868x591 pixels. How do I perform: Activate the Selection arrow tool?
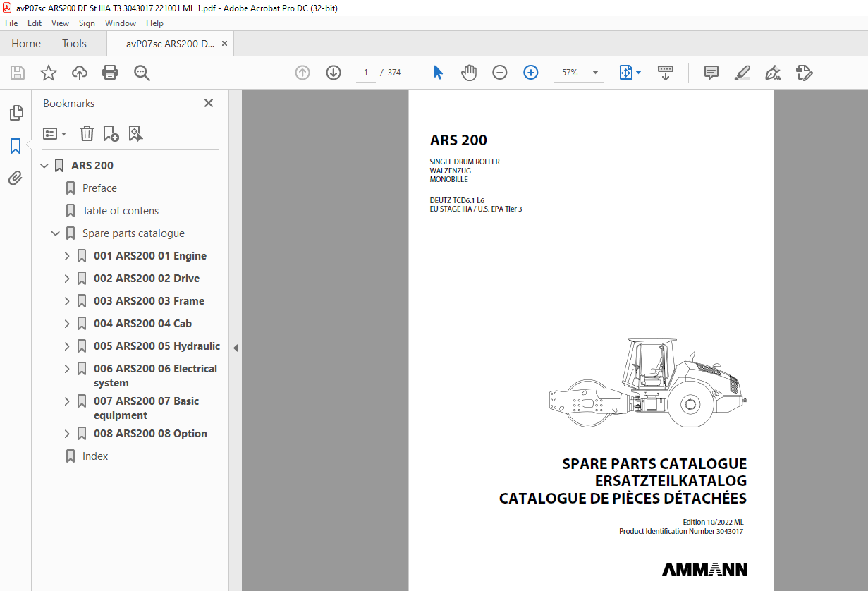coord(438,73)
